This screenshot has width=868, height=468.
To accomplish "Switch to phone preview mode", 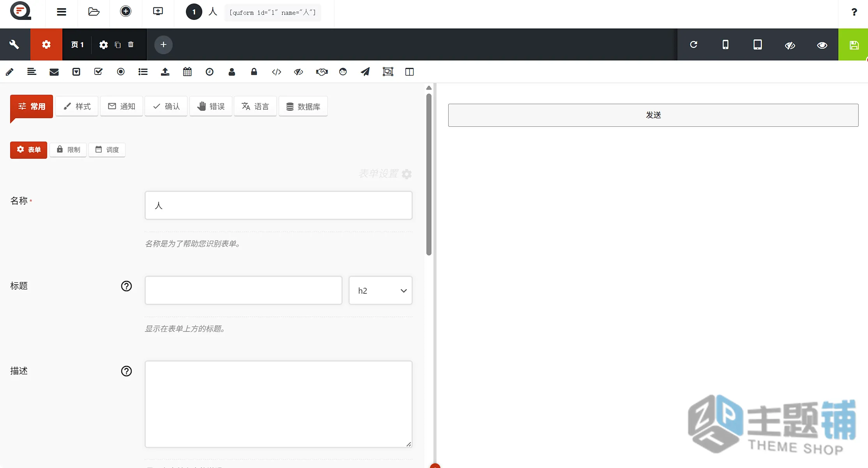I will click(x=725, y=45).
